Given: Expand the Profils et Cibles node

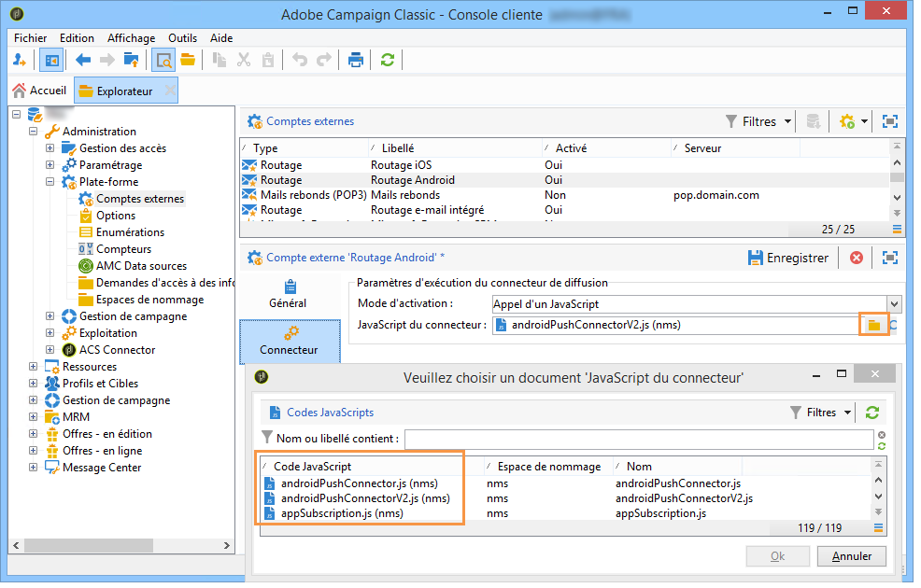Looking at the screenshot, I should (34, 384).
